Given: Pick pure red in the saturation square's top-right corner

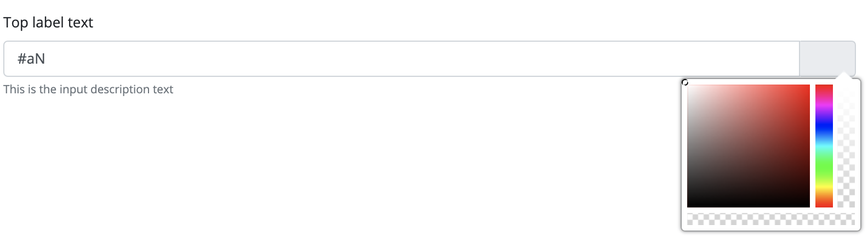Looking at the screenshot, I should [808, 86].
